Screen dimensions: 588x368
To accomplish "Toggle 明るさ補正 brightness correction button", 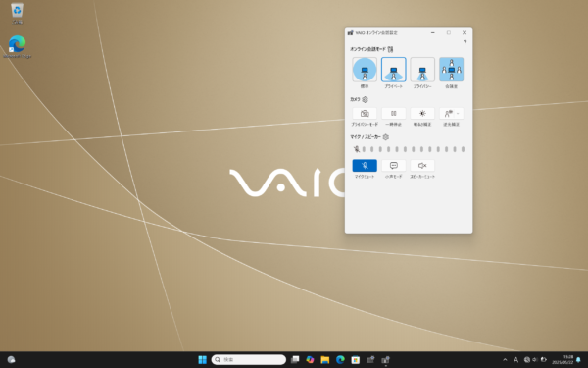I will [x=422, y=114].
